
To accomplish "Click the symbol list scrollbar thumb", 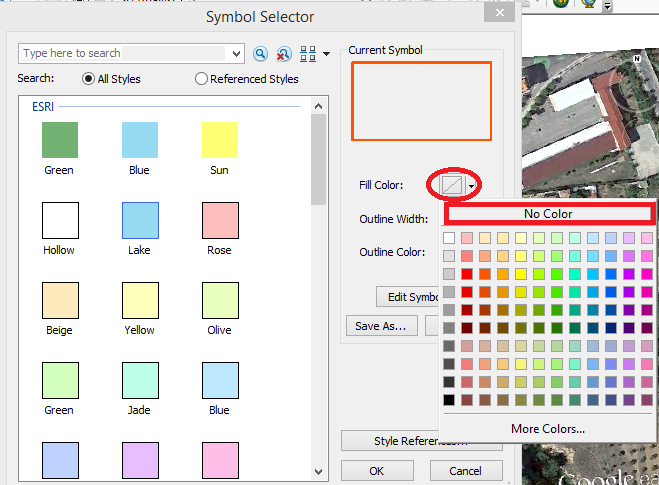I will [319, 160].
